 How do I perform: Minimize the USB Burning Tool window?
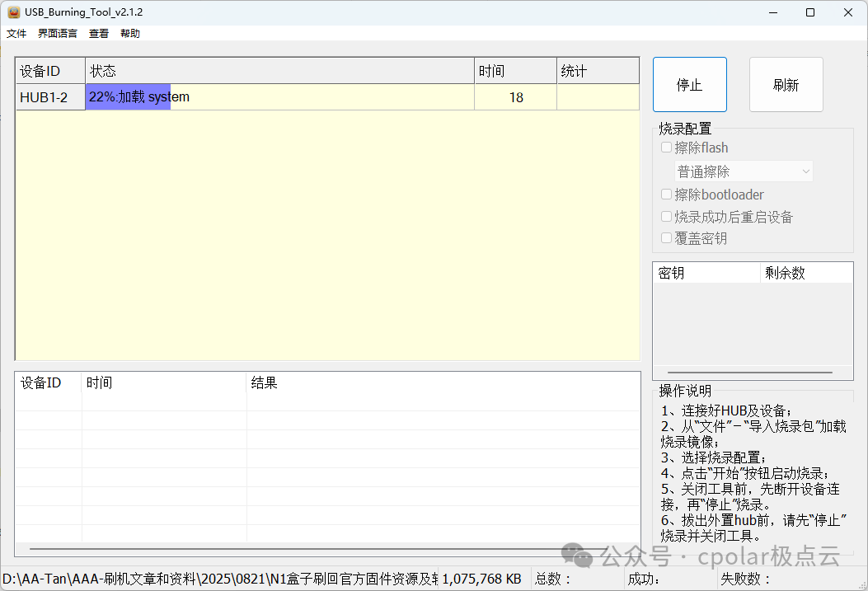pyautogui.click(x=773, y=12)
